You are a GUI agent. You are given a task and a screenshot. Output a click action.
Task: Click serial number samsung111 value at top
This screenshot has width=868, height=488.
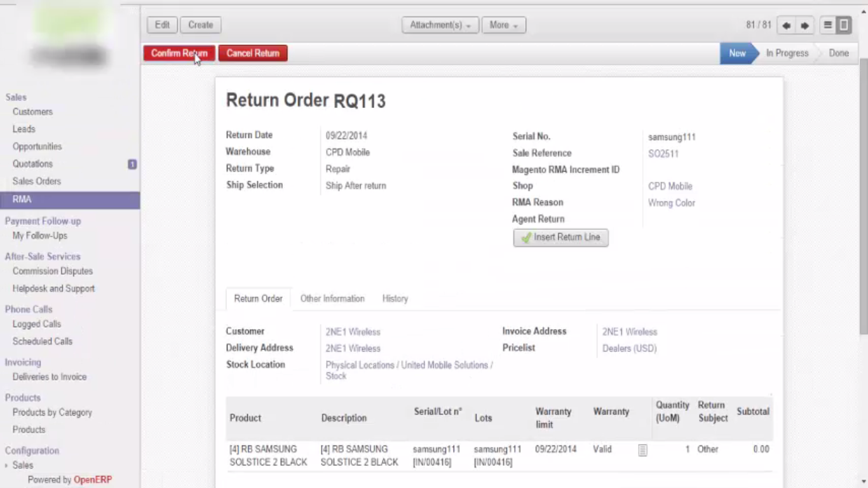coord(672,137)
